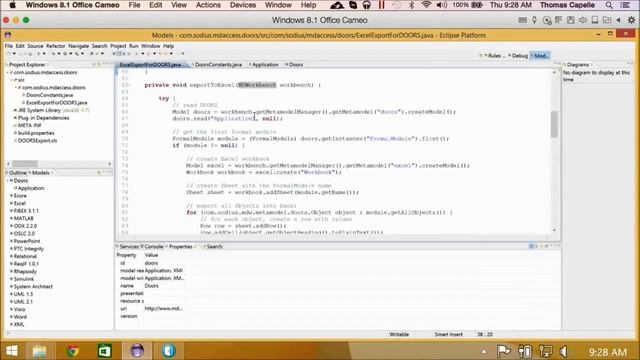This screenshot has width=640, height=360.
Task: Open the Devices menu in Mac menu bar
Action: [x=242, y=5]
